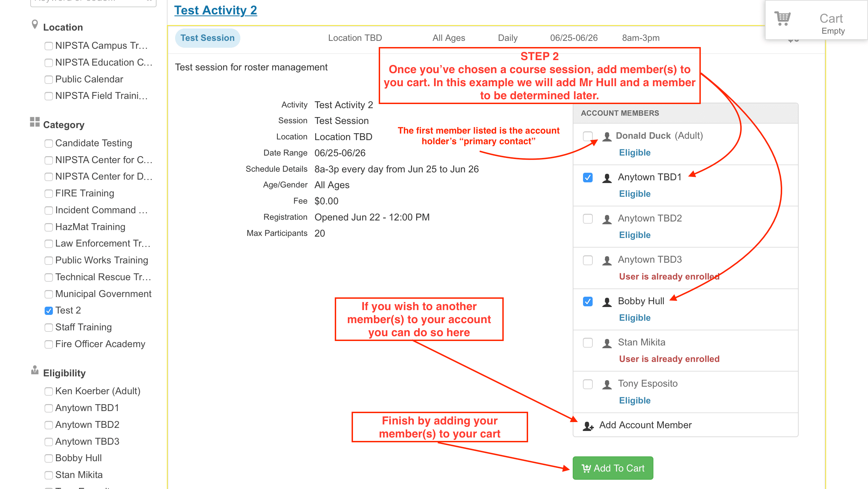Viewport: 868px width, 489px height.
Task: Enable the FIRE Training category filter
Action: pos(49,194)
